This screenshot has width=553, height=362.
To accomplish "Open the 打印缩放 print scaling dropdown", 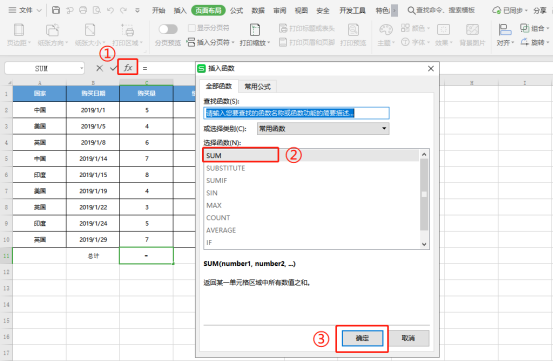I will coord(269,43).
